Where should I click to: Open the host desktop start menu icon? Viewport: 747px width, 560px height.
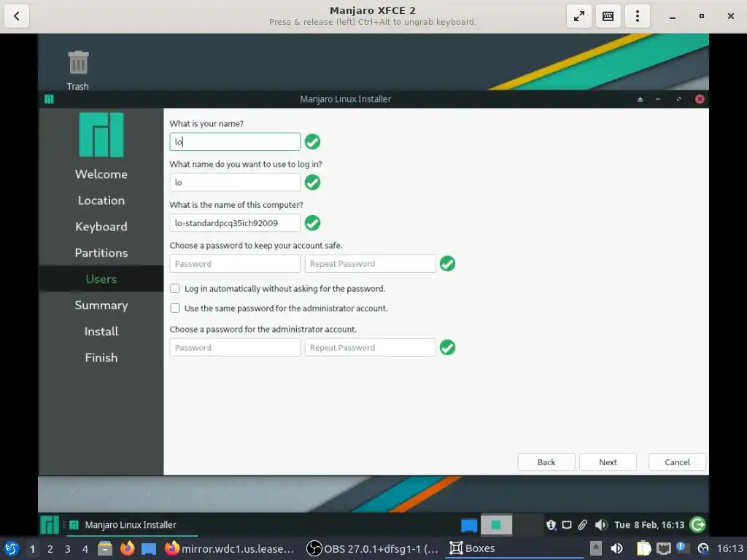pos(12,548)
